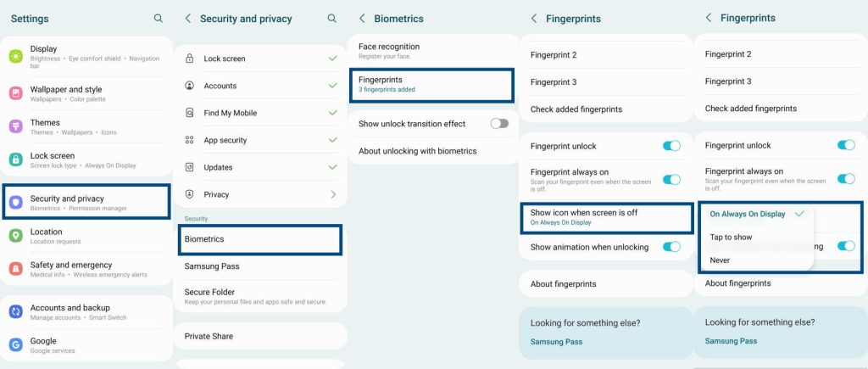This screenshot has width=868, height=369.
Task: Tap the Safety and emergency icon
Action: [16, 269]
